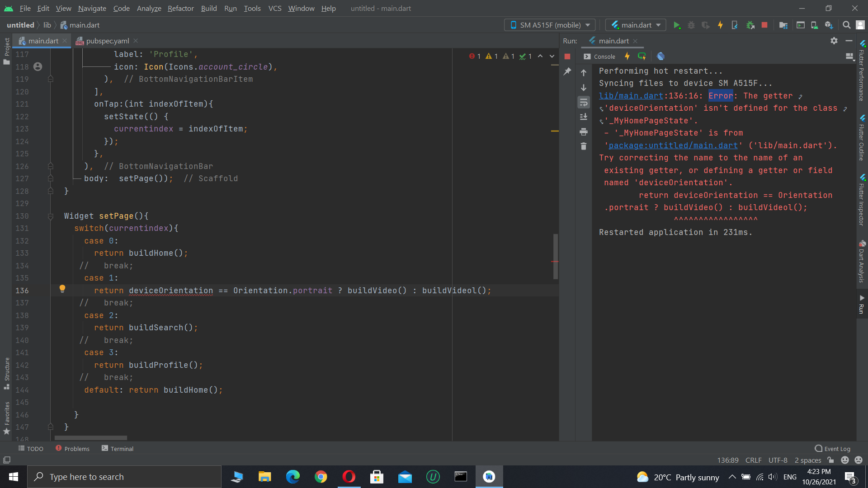Start the Debug bug icon in toolbar
Screen dimensions: 868x488
(691, 25)
